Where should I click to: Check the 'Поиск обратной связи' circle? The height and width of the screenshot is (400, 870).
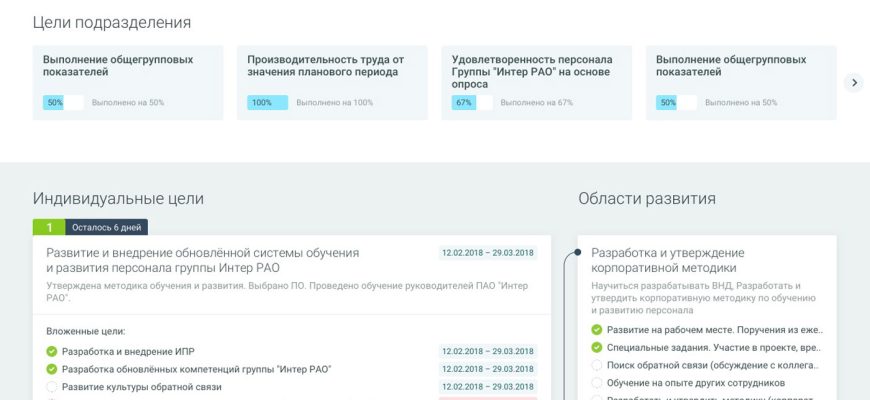(x=597, y=365)
